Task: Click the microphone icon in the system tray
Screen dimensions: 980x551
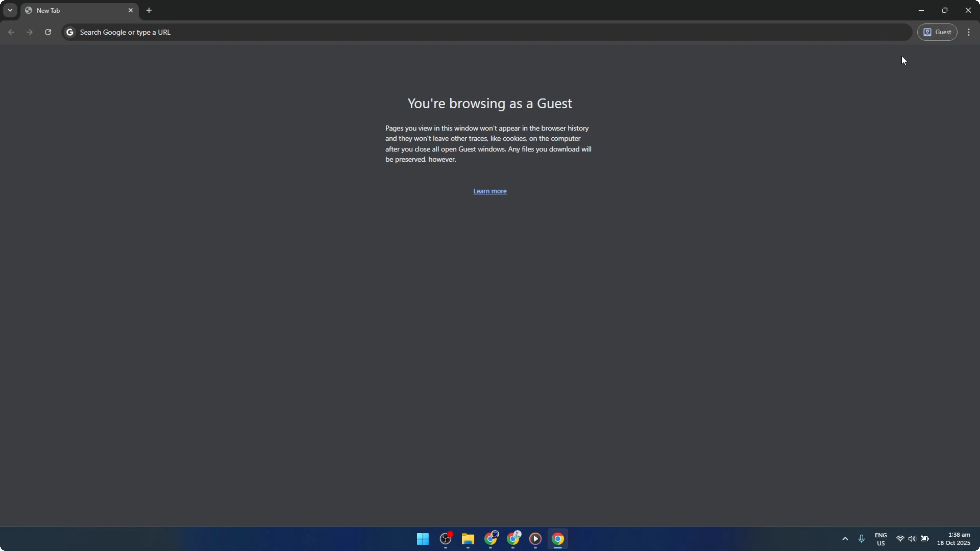Action: click(861, 539)
